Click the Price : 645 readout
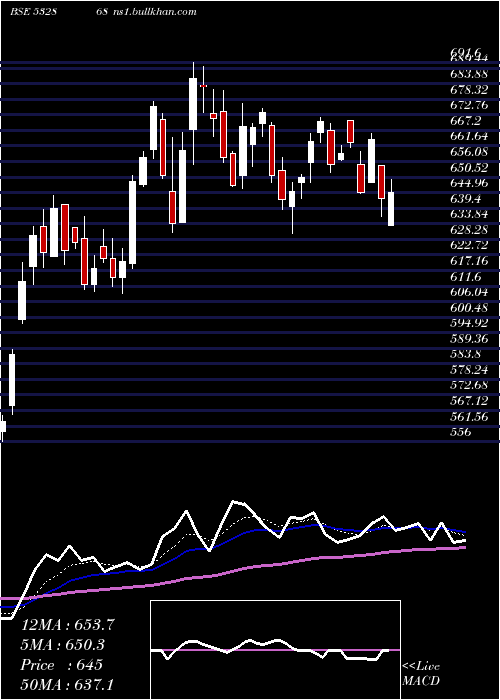The height and width of the screenshot is (700, 500). point(62,665)
